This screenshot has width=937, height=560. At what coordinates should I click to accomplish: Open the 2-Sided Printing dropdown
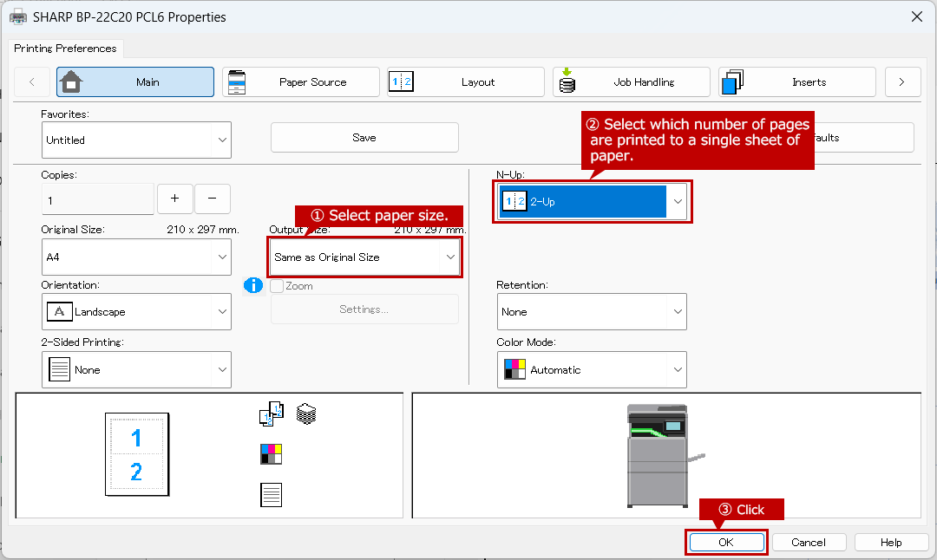point(136,369)
